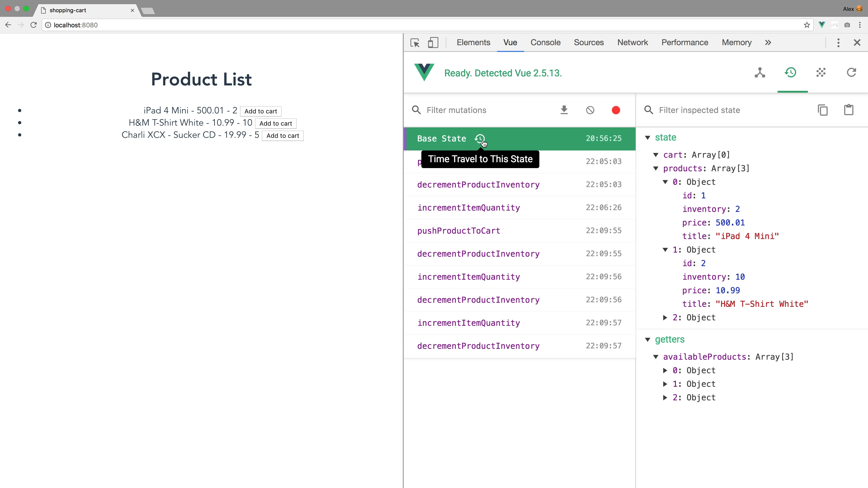The width and height of the screenshot is (868, 488).
Task: Add iPad 4 Mini to cart
Action: tap(260, 111)
